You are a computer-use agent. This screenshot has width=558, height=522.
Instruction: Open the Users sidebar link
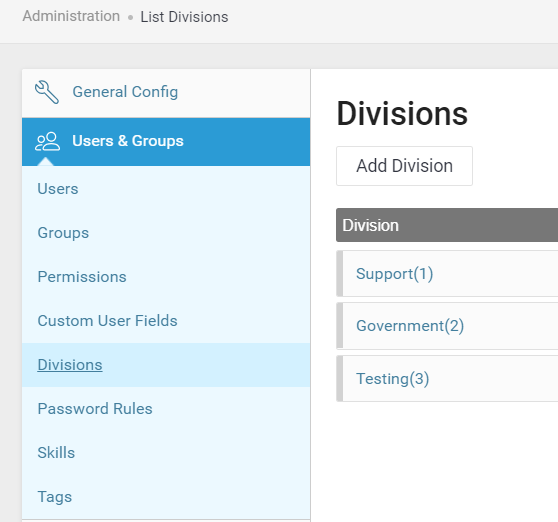pyautogui.click(x=58, y=189)
